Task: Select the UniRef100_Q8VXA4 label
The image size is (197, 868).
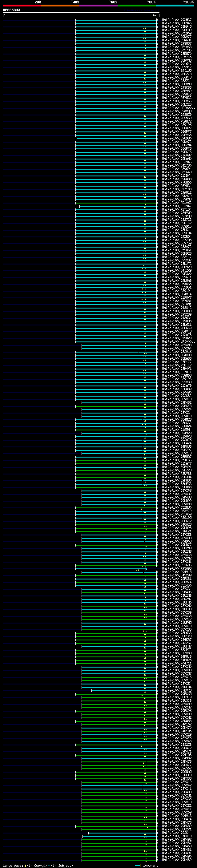Action: pyautogui.click(x=177, y=349)
